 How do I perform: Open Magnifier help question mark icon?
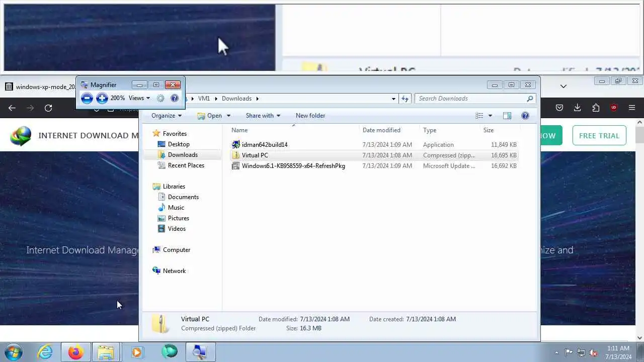pyautogui.click(x=175, y=99)
